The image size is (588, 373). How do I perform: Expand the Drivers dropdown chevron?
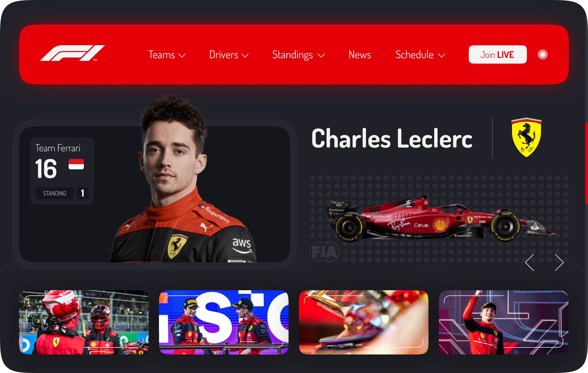(x=245, y=56)
